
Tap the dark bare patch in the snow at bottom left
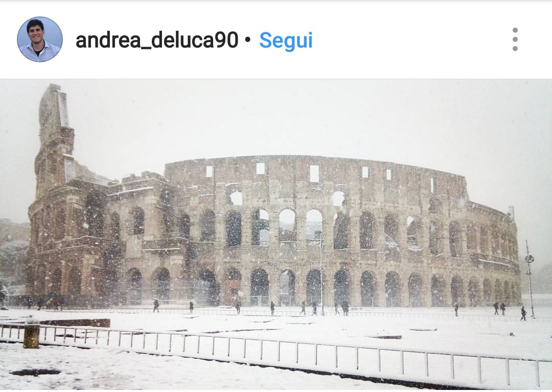click(x=36, y=372)
